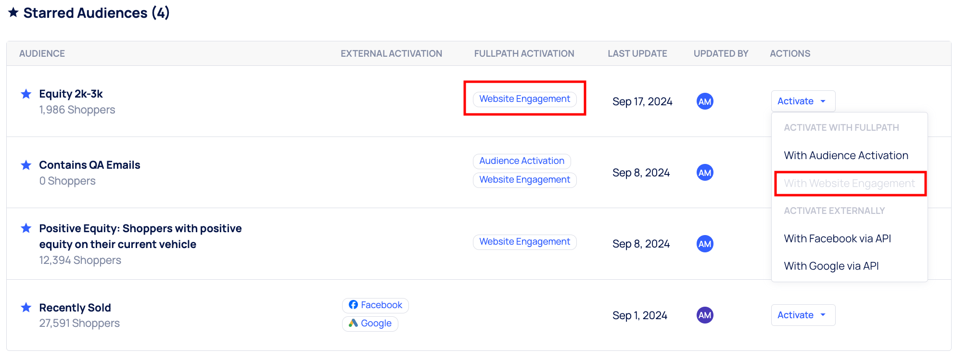Click the AM avatar in Recently Sold row
The image size is (980, 361).
(705, 315)
